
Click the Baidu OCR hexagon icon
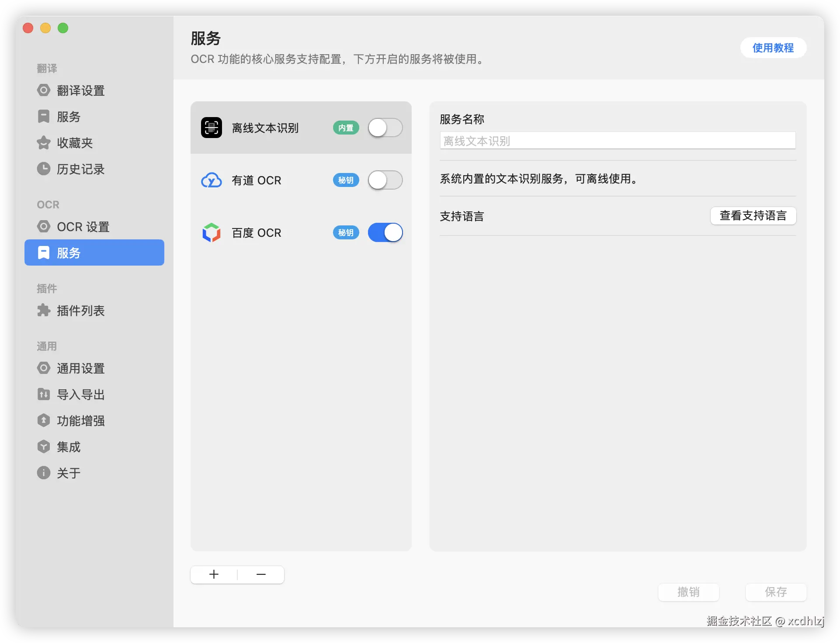[x=212, y=232]
